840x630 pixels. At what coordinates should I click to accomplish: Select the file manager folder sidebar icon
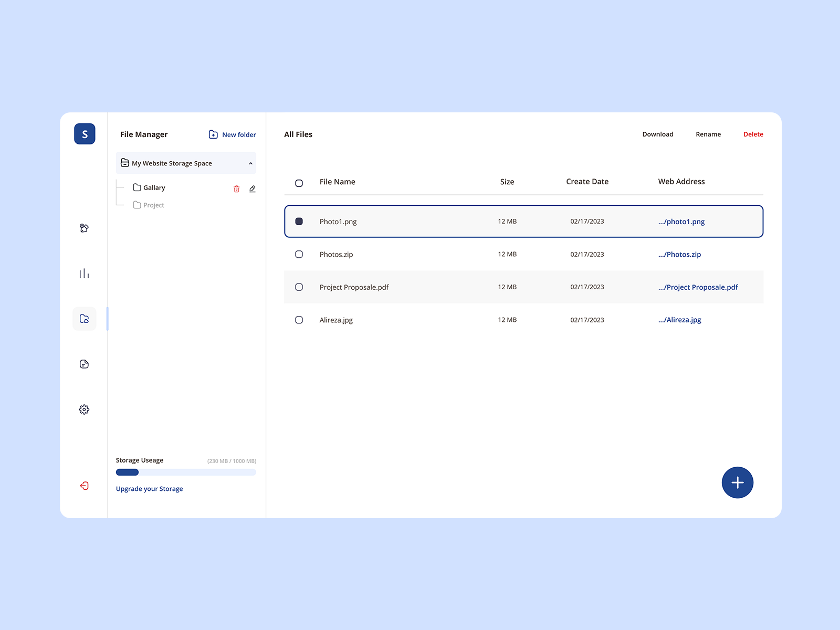(x=84, y=319)
